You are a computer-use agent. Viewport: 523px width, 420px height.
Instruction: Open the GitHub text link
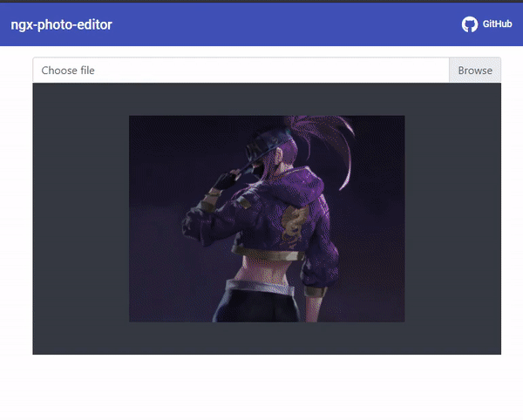[497, 24]
